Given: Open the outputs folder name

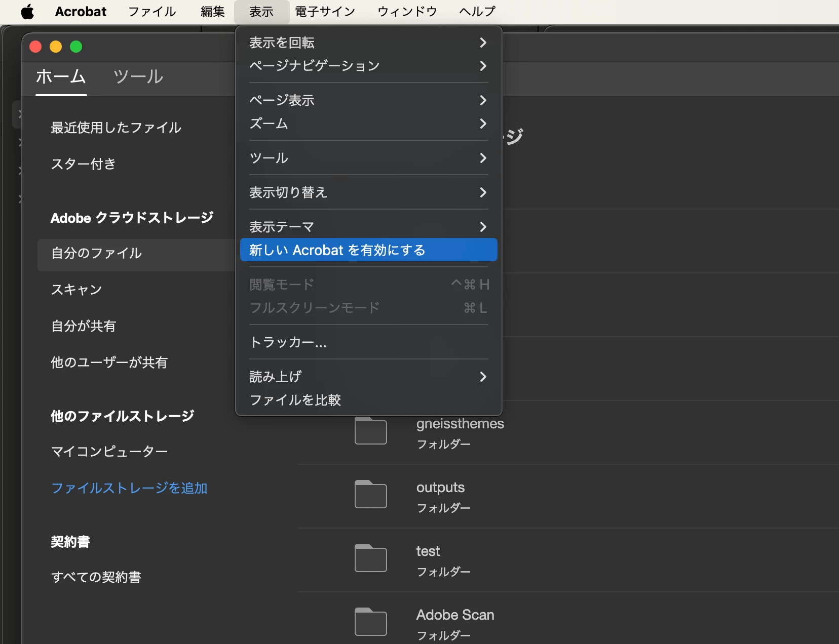Looking at the screenshot, I should (x=440, y=487).
